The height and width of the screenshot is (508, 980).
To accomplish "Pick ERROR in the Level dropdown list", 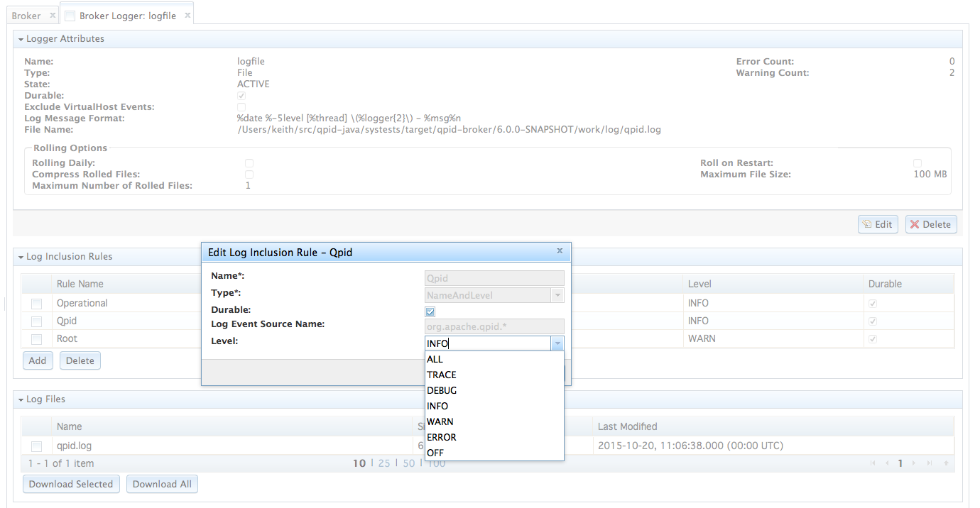I will coord(442,437).
